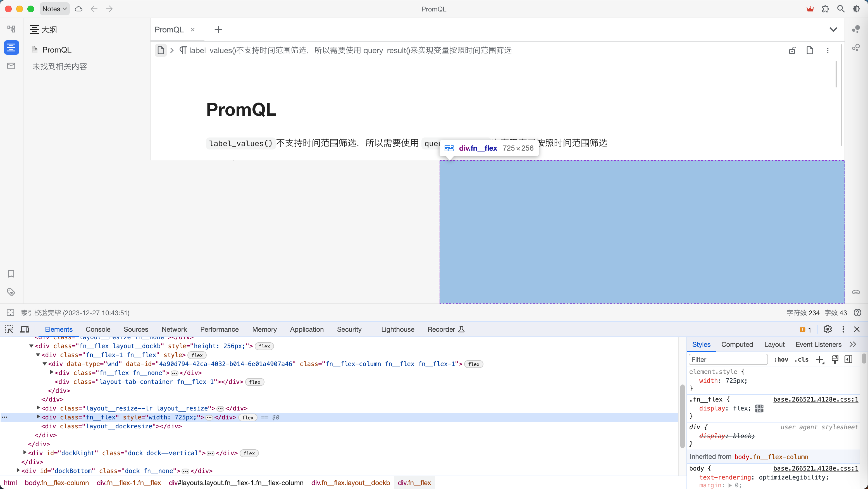Toggle the device toolbar in DevTools
Screen dimensions: 868x489
(25, 329)
